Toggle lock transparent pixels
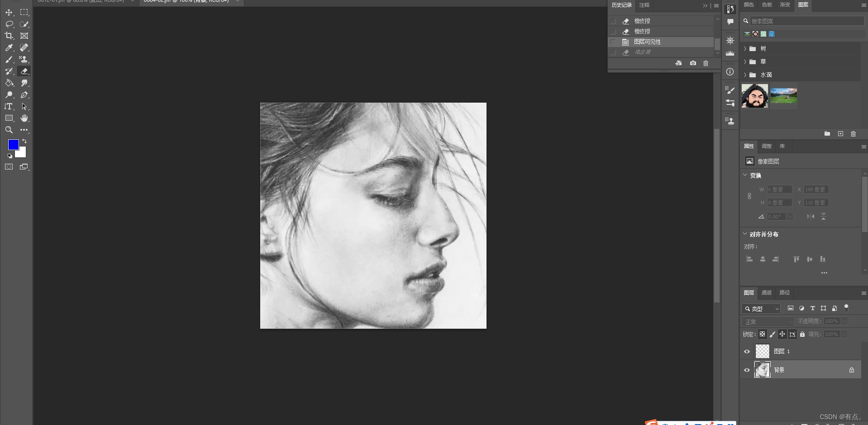The height and width of the screenshot is (425, 868). click(x=762, y=334)
